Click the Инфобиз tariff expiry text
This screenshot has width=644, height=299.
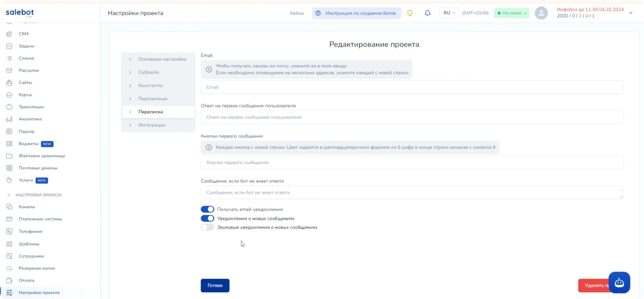[590, 10]
